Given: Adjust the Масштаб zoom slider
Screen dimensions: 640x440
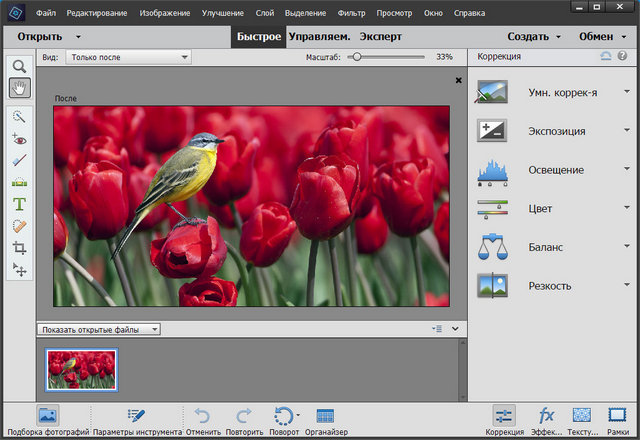Looking at the screenshot, I should (x=356, y=57).
